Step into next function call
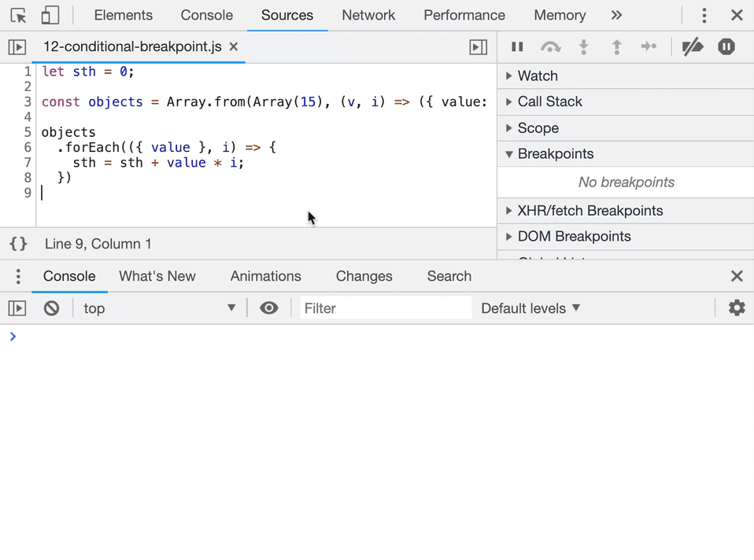The image size is (754, 560). [x=583, y=46]
